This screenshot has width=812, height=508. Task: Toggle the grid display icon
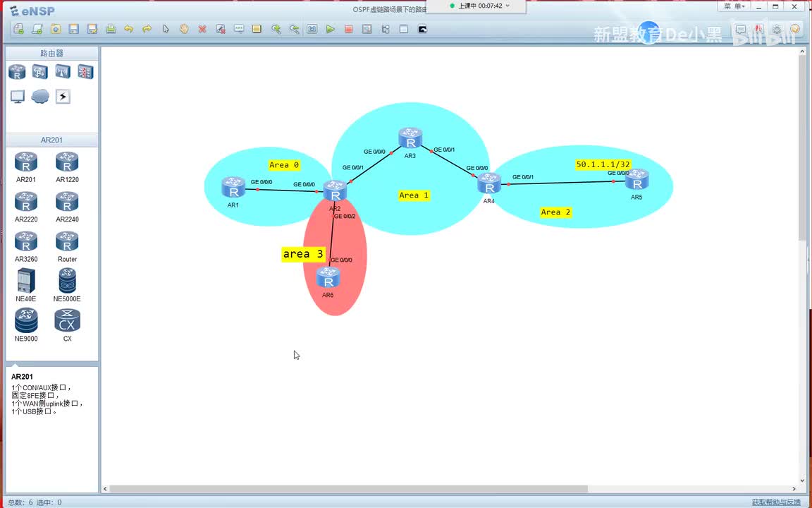coord(404,29)
